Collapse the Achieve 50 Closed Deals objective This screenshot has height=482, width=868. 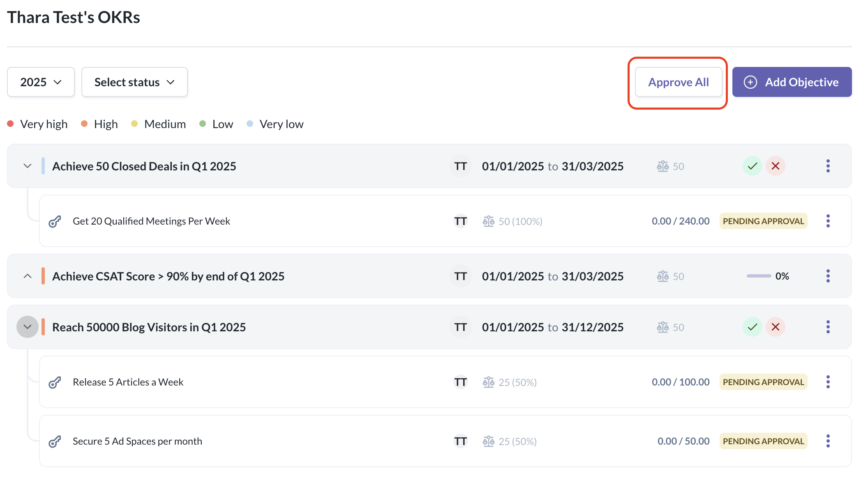coord(28,166)
